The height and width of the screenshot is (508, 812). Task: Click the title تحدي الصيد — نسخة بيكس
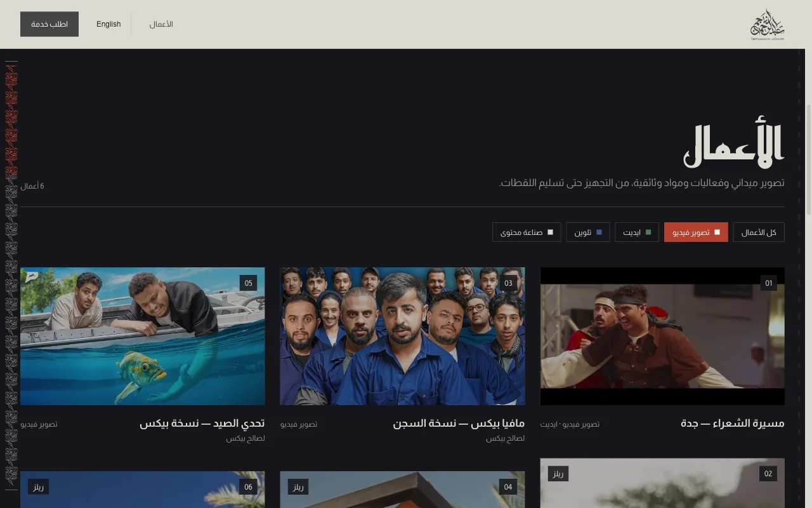[x=202, y=424]
